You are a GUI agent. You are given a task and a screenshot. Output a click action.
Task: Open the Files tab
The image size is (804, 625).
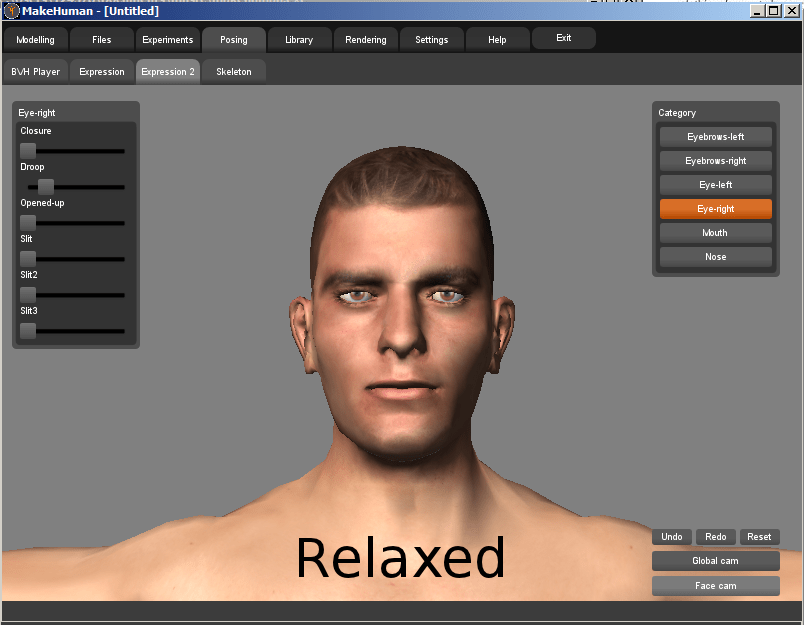click(x=101, y=39)
